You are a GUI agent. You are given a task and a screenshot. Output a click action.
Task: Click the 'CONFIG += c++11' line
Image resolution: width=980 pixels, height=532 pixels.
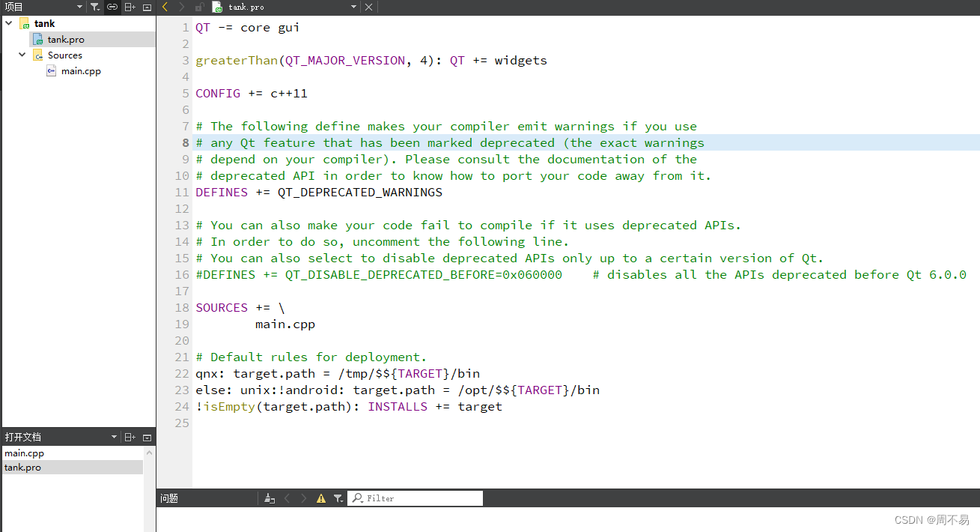(252, 94)
